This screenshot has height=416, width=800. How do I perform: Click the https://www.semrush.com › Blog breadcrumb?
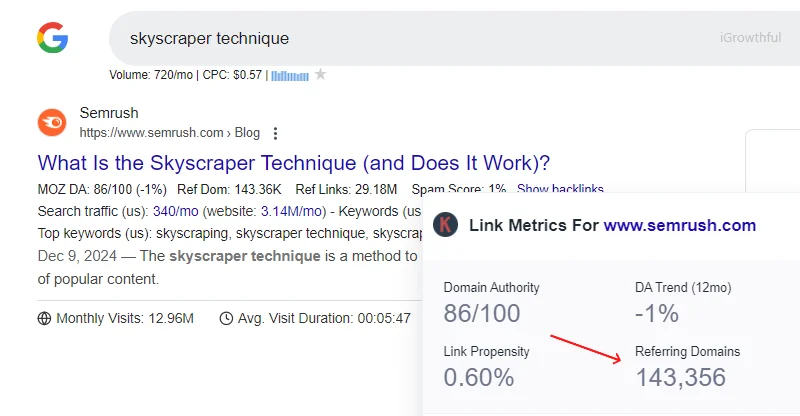point(169,133)
